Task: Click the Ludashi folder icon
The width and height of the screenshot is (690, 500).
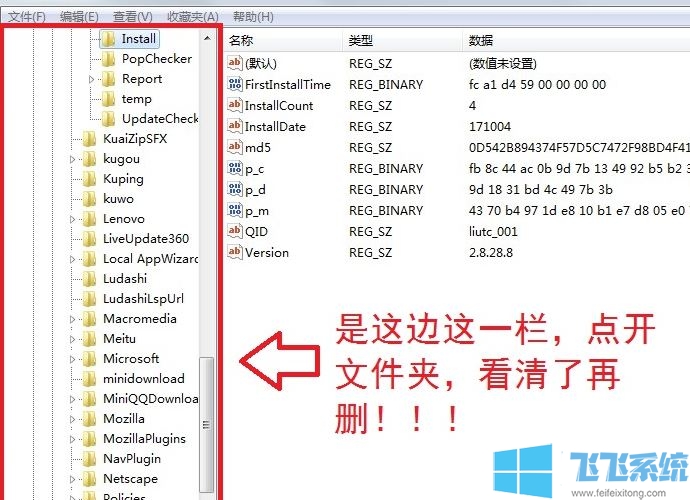Action: (89, 279)
